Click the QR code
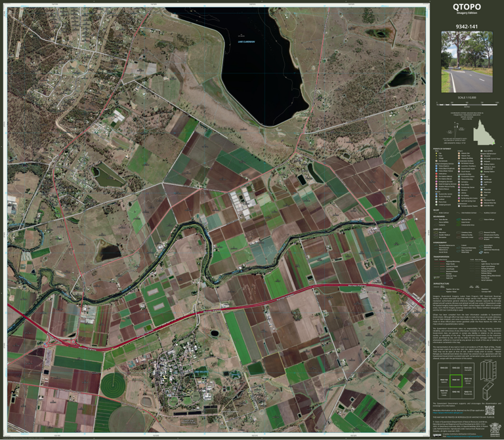 pyautogui.click(x=490, y=410)
